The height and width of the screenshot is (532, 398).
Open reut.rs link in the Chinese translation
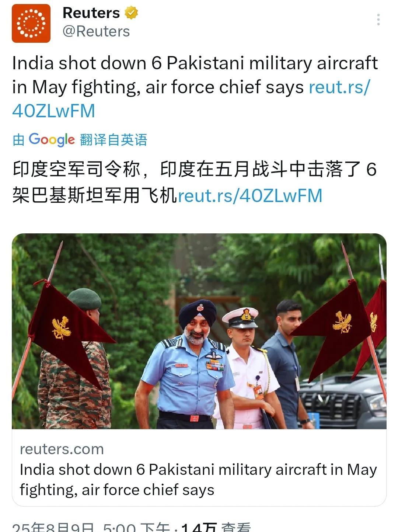click(x=250, y=195)
